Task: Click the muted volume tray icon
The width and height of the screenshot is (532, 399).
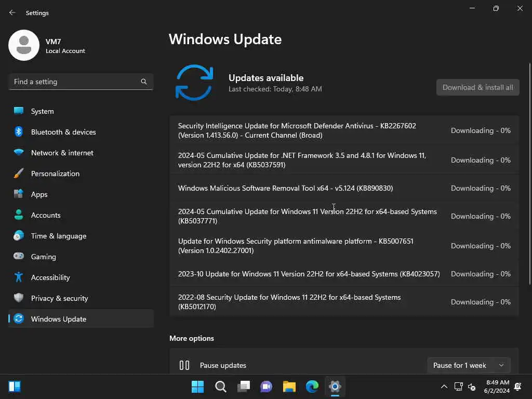Action: [472, 387]
